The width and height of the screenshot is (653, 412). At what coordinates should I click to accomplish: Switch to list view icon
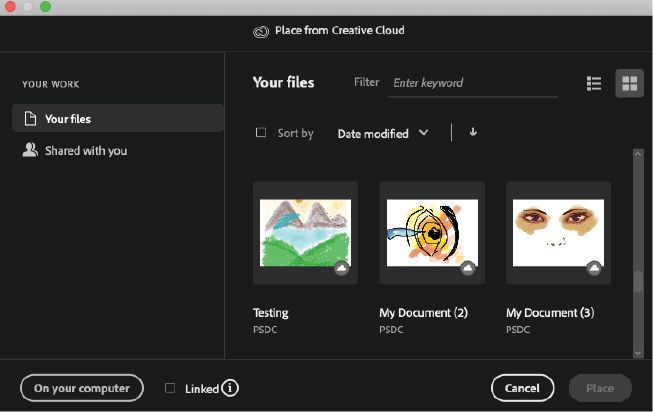point(594,84)
